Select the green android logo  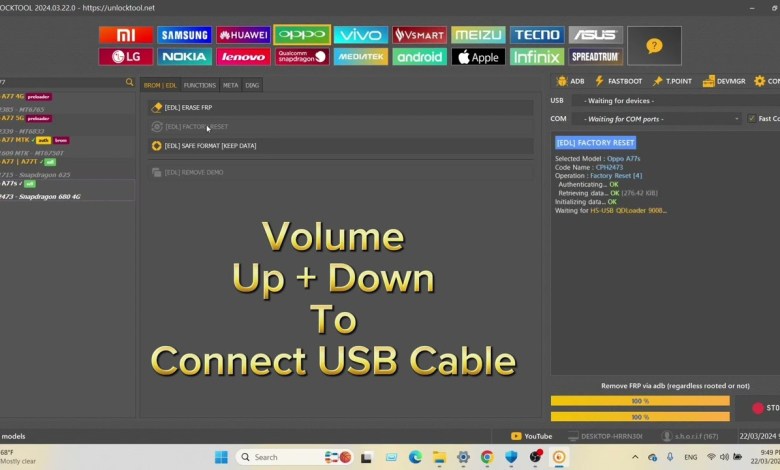[419, 57]
